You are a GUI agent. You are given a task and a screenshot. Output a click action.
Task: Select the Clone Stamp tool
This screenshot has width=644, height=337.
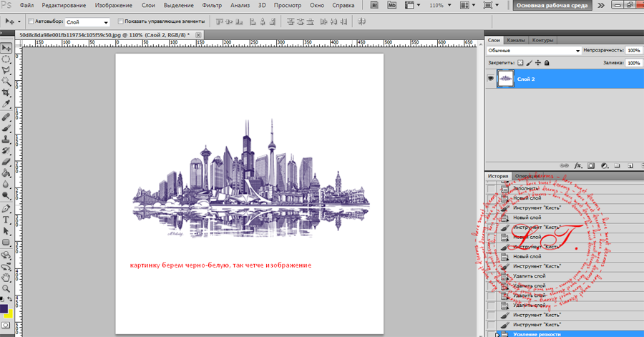(x=6, y=140)
